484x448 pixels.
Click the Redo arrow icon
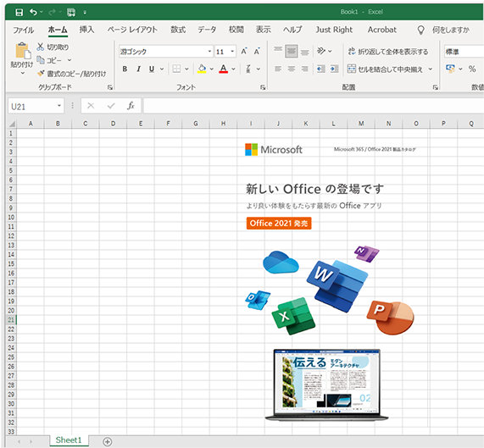pyautogui.click(x=52, y=12)
